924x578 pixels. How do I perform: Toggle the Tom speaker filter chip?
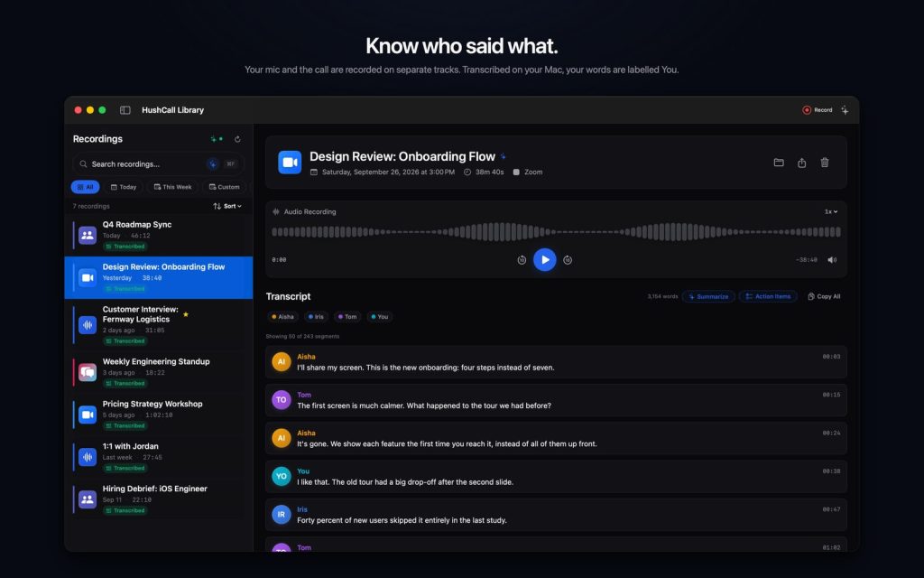[347, 317]
